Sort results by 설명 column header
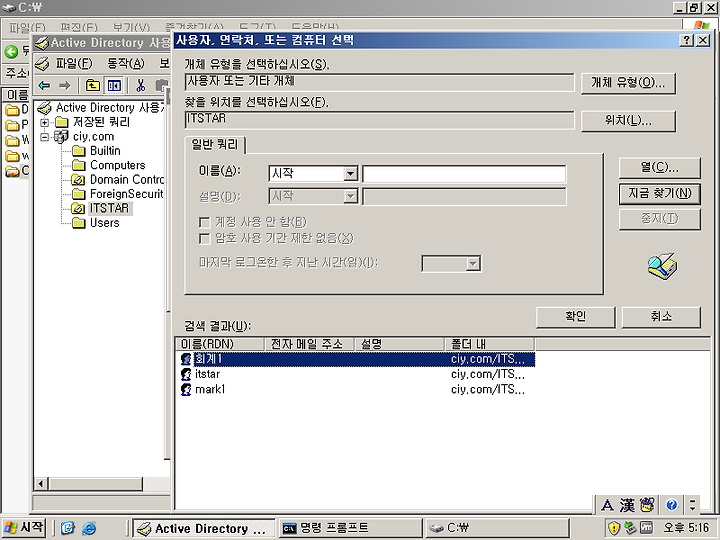This screenshot has height=540, width=720. tap(399, 344)
